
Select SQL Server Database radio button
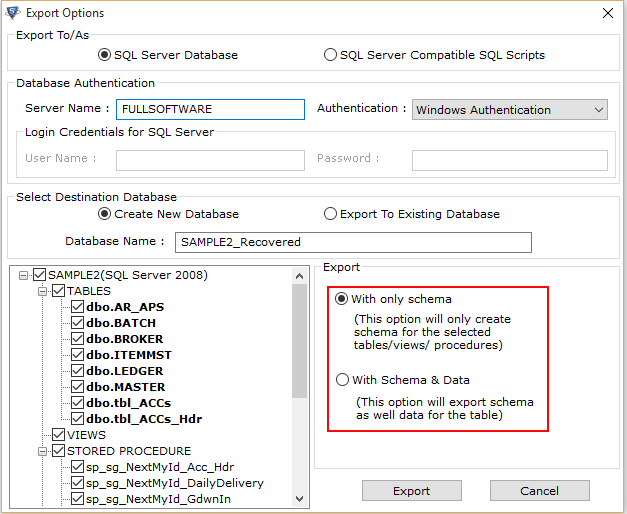point(104,55)
